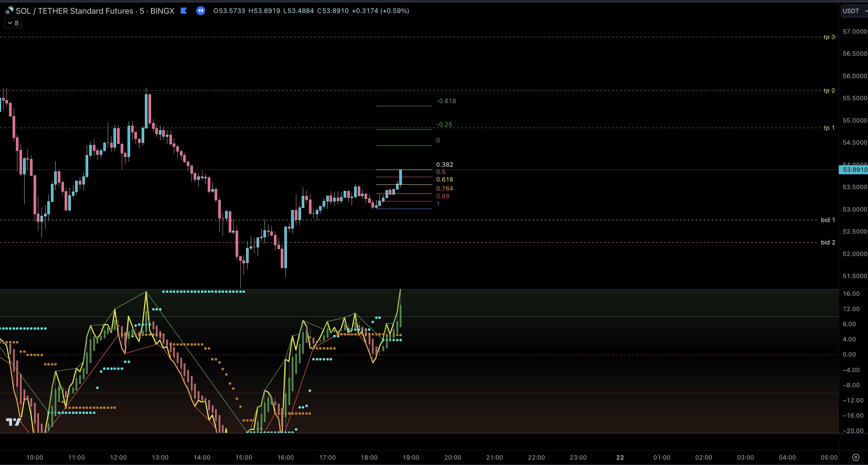The image size is (868, 465).
Task: Select the bid 2 horizontal line label
Action: [x=828, y=242]
